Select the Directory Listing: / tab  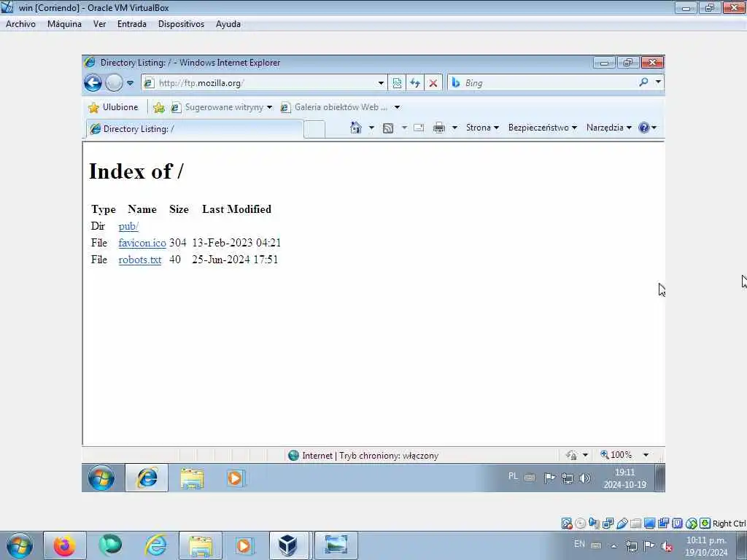pyautogui.click(x=194, y=128)
